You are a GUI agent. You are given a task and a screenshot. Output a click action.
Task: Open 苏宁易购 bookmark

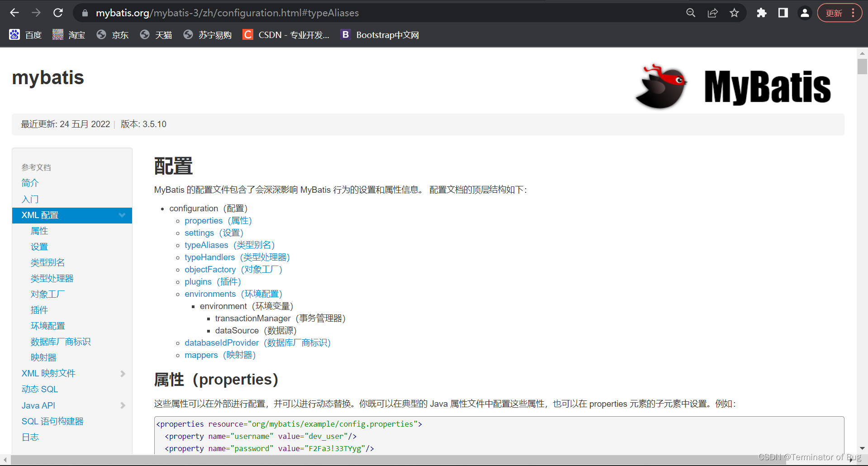point(208,35)
